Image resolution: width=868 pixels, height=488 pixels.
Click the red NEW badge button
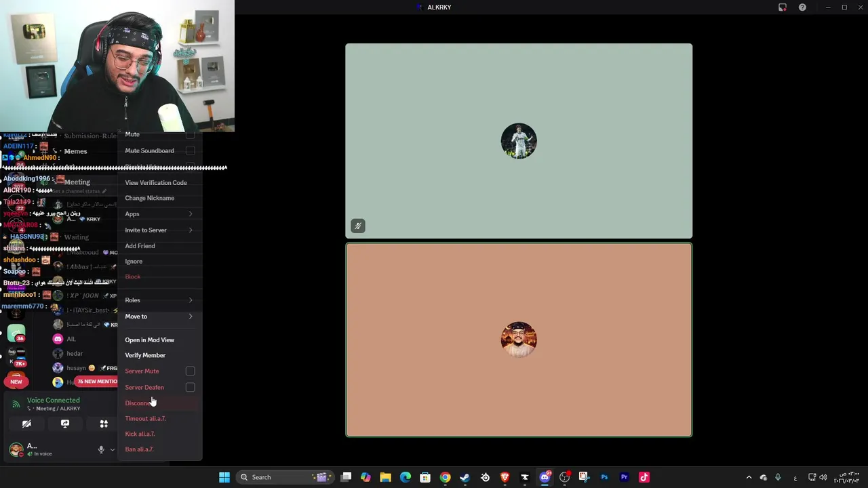(x=16, y=382)
